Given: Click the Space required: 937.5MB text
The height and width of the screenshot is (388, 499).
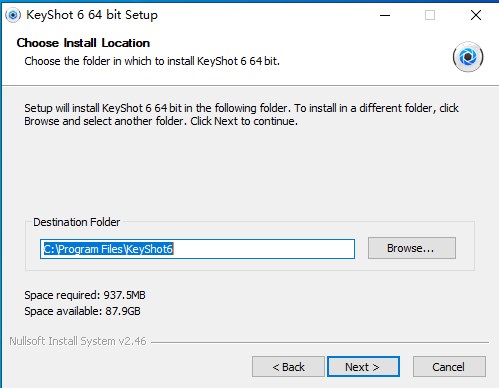Looking at the screenshot, I should pos(85,295).
